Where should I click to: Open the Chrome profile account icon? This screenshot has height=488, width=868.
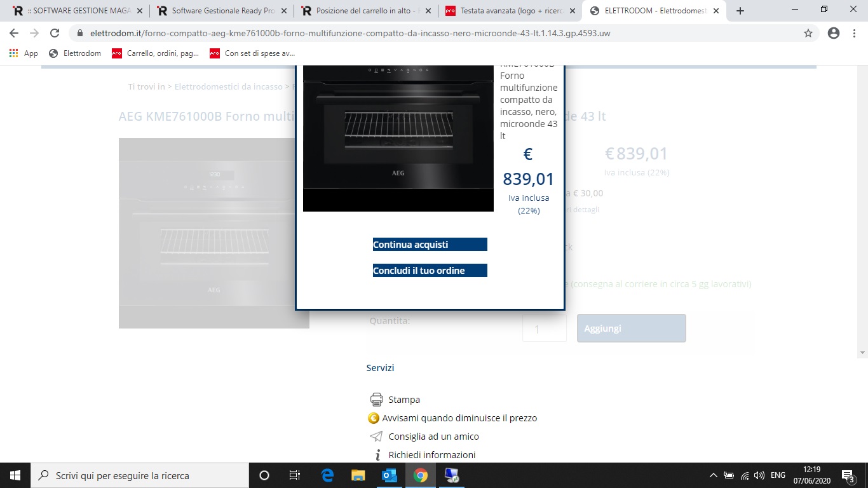(x=834, y=33)
